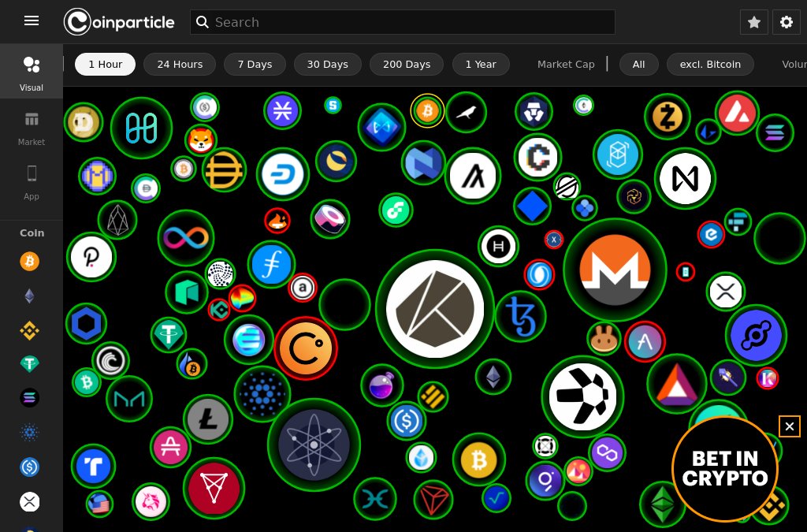Choose the All market cap filter

[x=638, y=65]
